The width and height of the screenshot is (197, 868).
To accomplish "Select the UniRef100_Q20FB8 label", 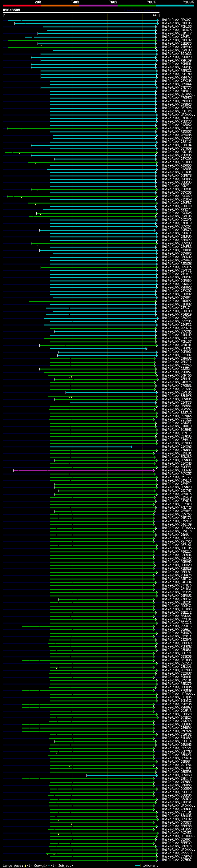I will (x=176, y=50).
